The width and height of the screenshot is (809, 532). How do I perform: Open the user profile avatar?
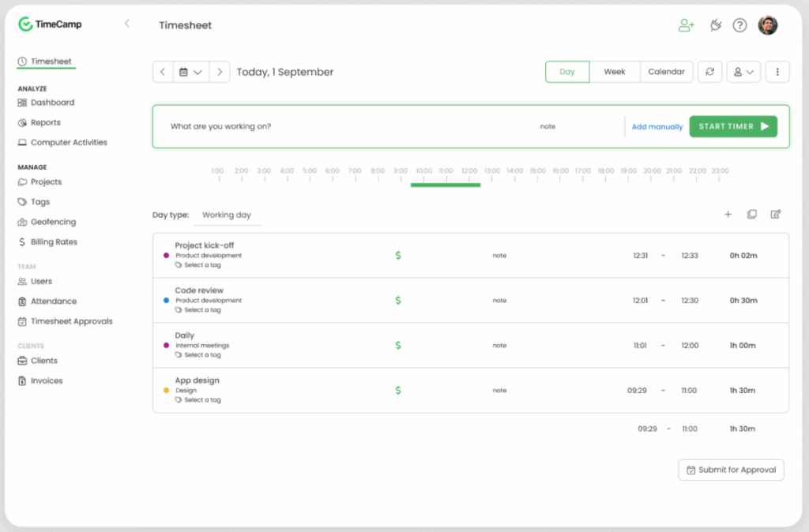768,25
